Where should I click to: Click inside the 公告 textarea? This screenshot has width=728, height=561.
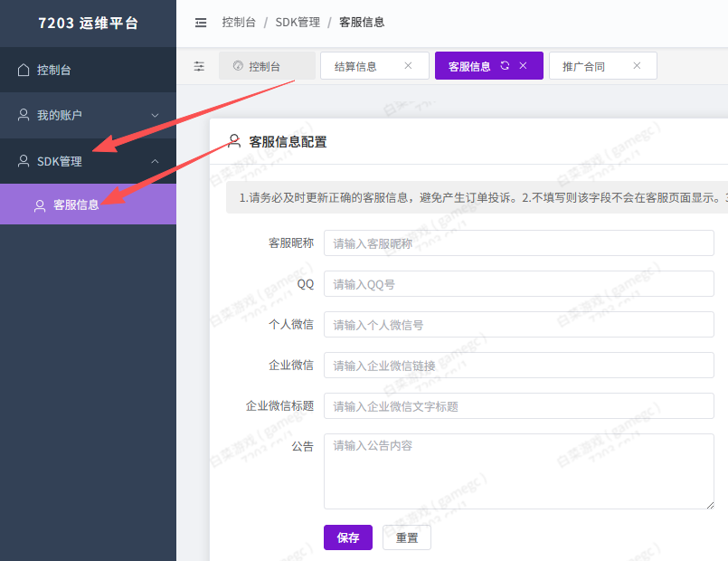(518, 471)
